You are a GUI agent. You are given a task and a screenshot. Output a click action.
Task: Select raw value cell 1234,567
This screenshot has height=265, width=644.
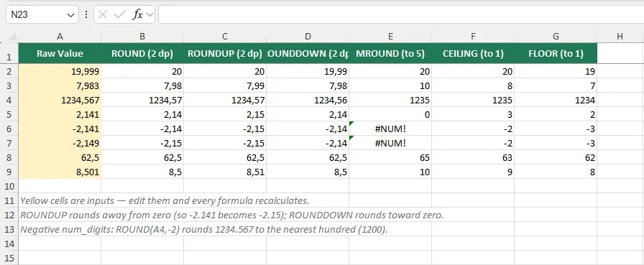pyautogui.click(x=60, y=100)
